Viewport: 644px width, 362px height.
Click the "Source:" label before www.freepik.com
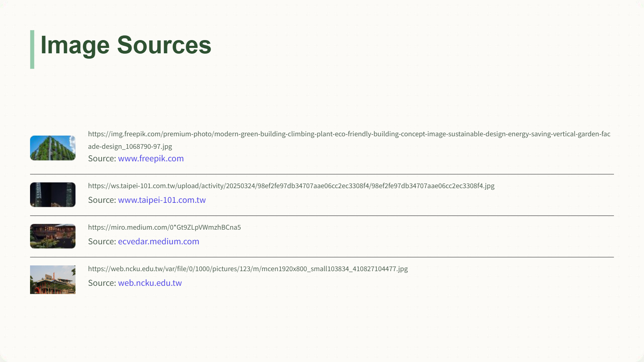click(102, 158)
